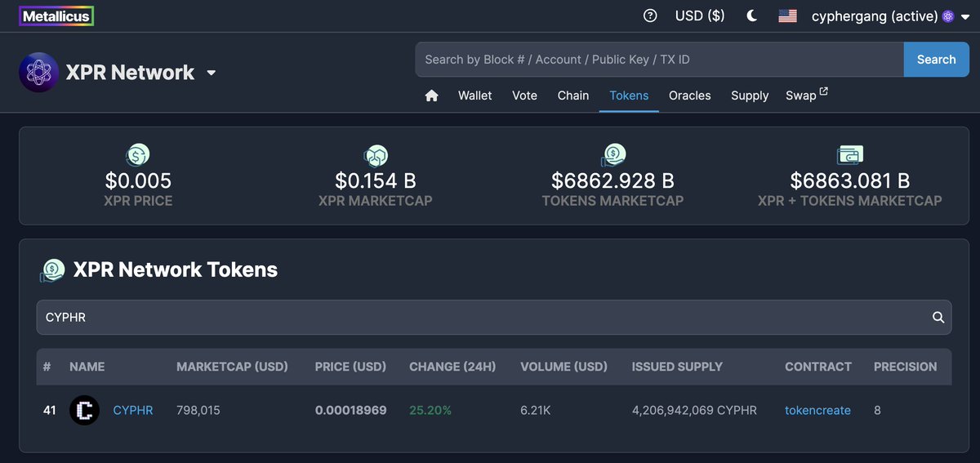Click the cyphergang account avatar icon
The image size is (980, 463).
tap(948, 16)
